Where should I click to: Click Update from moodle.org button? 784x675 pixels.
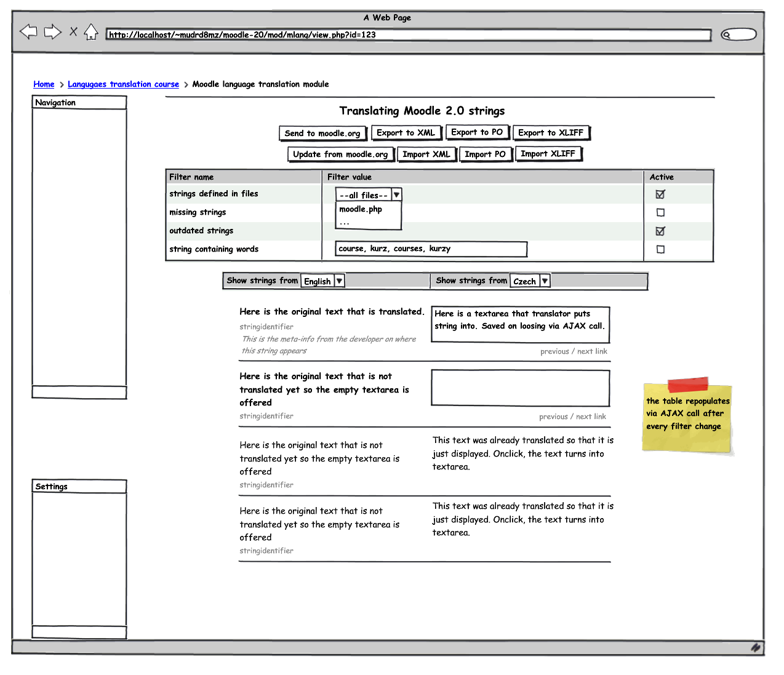pos(340,154)
